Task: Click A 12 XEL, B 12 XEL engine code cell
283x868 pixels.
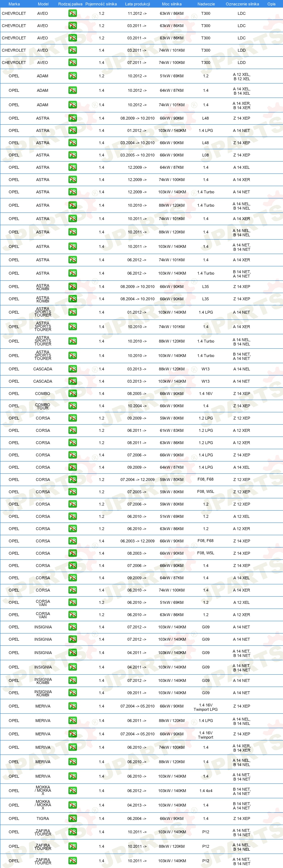Action: coord(242,77)
